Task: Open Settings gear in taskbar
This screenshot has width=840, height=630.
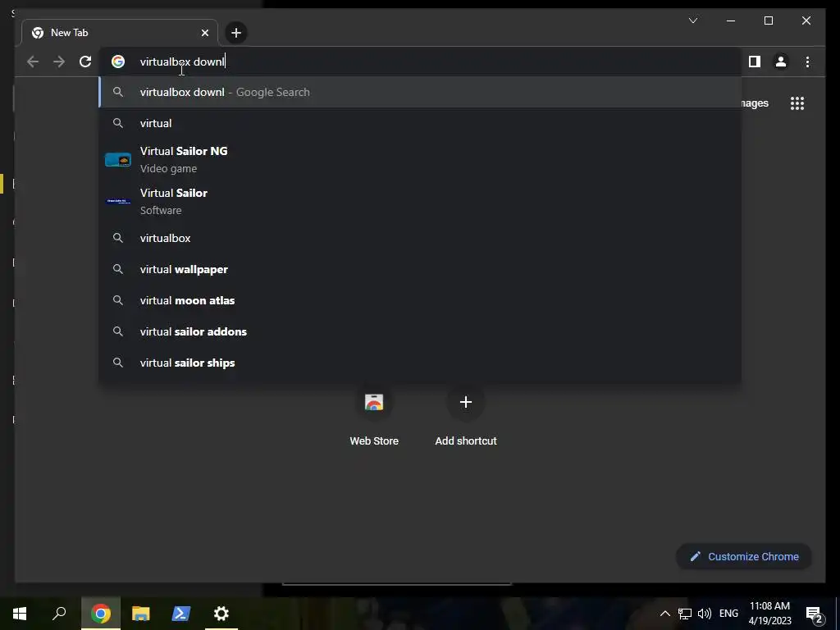Action: pos(221,614)
